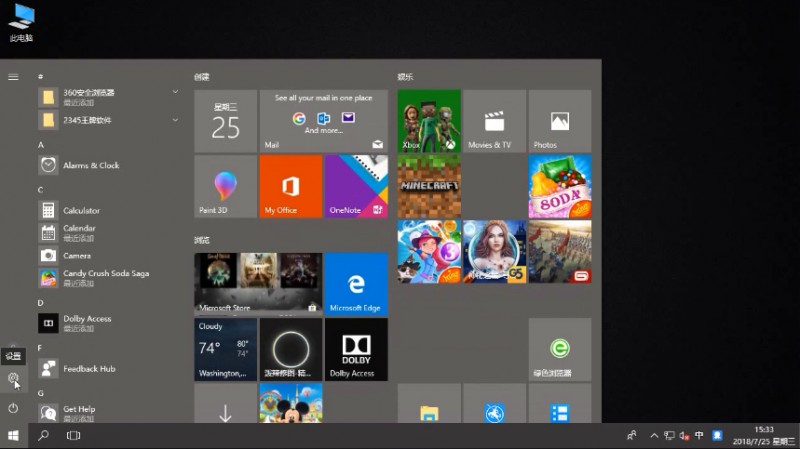Click the calendar tile showing 25
Image resolution: width=800 pixels, height=449 pixels.
tap(226, 121)
